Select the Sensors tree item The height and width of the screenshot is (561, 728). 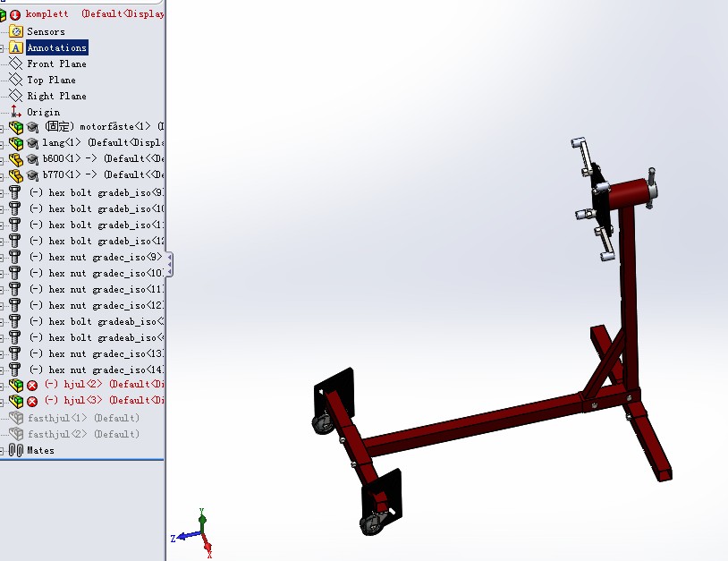click(x=46, y=31)
